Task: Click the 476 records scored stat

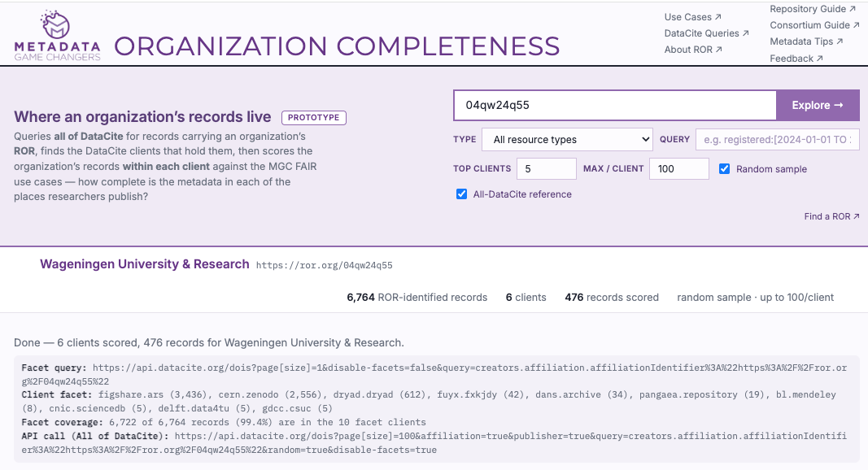Action: (612, 298)
